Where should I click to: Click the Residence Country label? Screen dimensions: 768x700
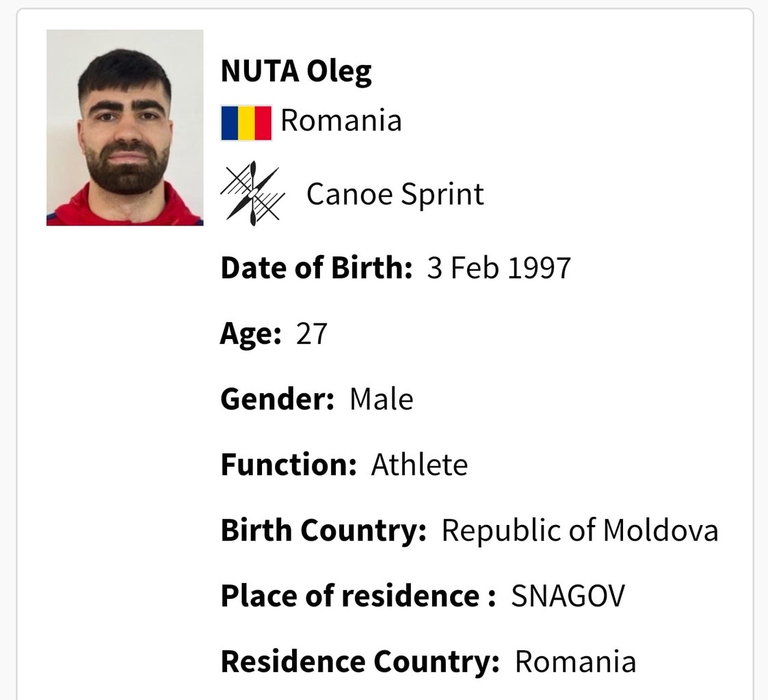360,662
